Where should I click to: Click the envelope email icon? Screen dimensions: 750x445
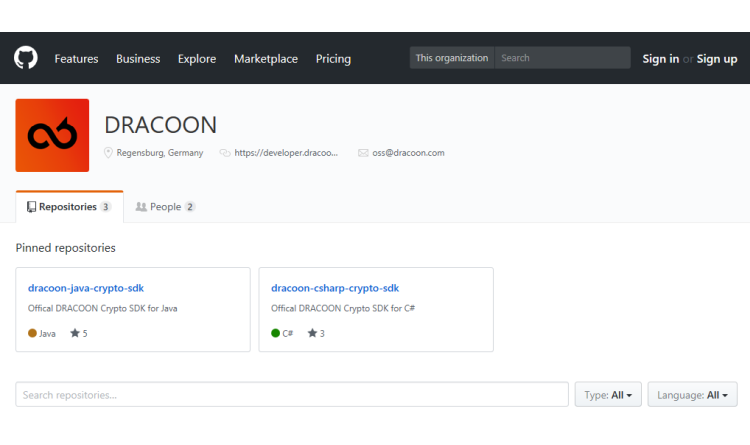tap(363, 153)
